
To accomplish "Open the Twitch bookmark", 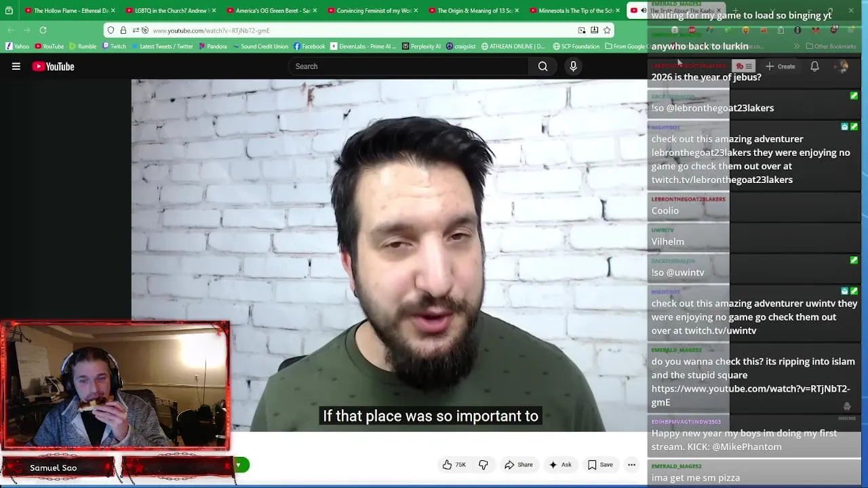I will coord(114,47).
